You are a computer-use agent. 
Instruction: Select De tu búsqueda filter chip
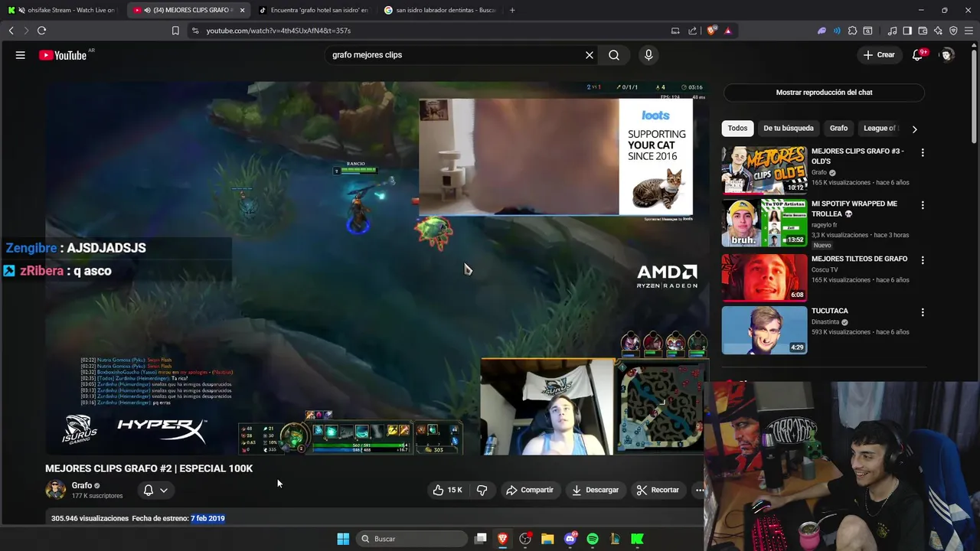(x=788, y=129)
